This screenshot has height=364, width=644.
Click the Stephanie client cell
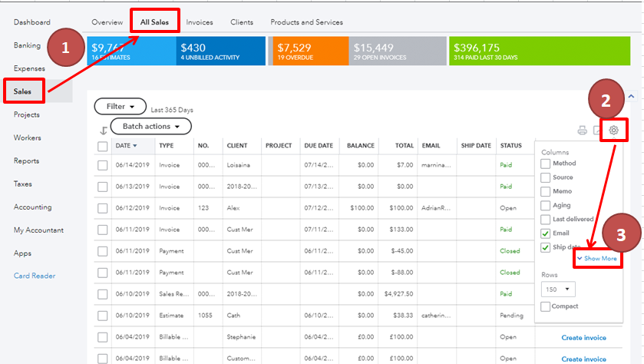click(241, 337)
